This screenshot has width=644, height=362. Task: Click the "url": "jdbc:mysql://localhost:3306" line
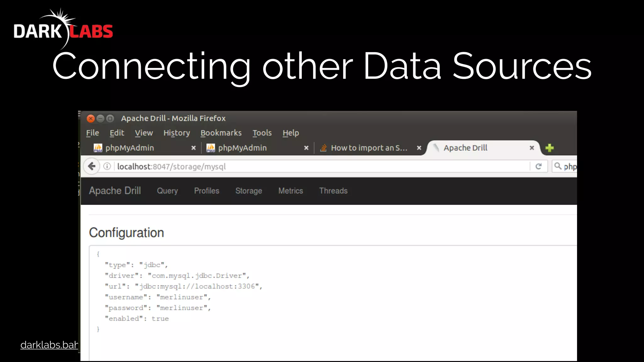184,286
